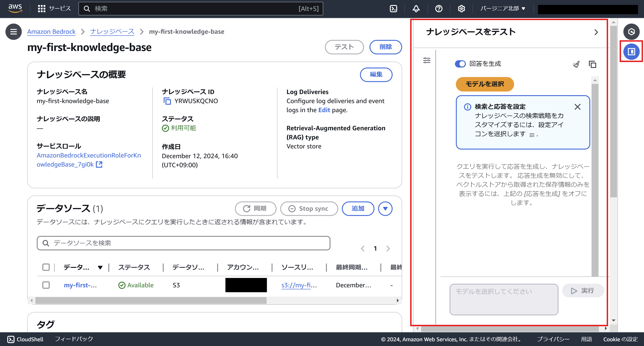Viewport: 644px width, 346px height.
Task: Collapse the ナレッジベースをテスト panel chevron
Action: pyautogui.click(x=596, y=32)
